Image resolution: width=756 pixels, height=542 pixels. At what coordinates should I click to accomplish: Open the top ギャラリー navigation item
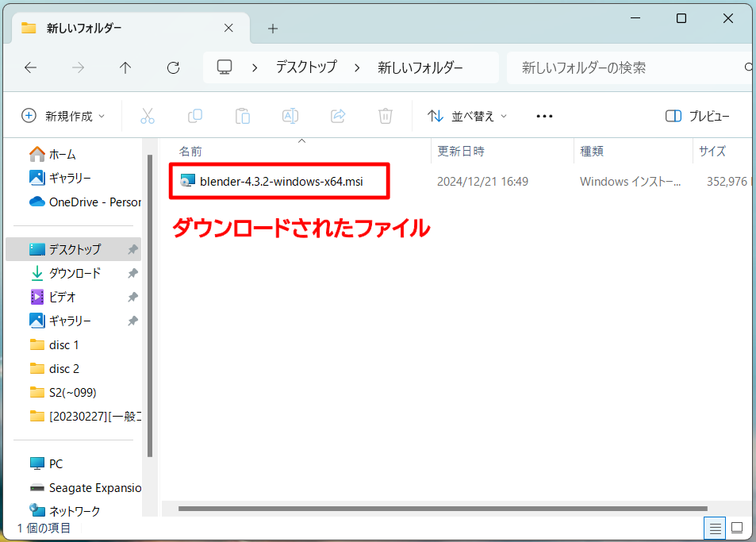coord(73,178)
